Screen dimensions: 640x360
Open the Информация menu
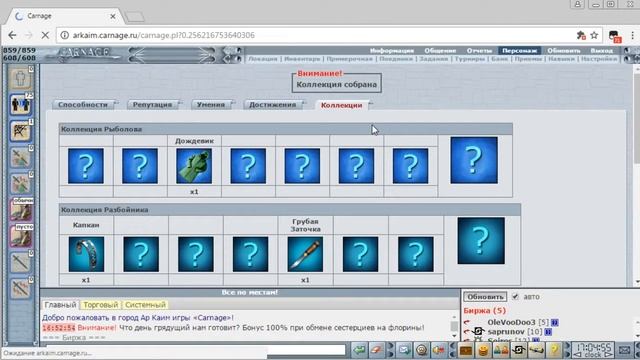click(392, 51)
